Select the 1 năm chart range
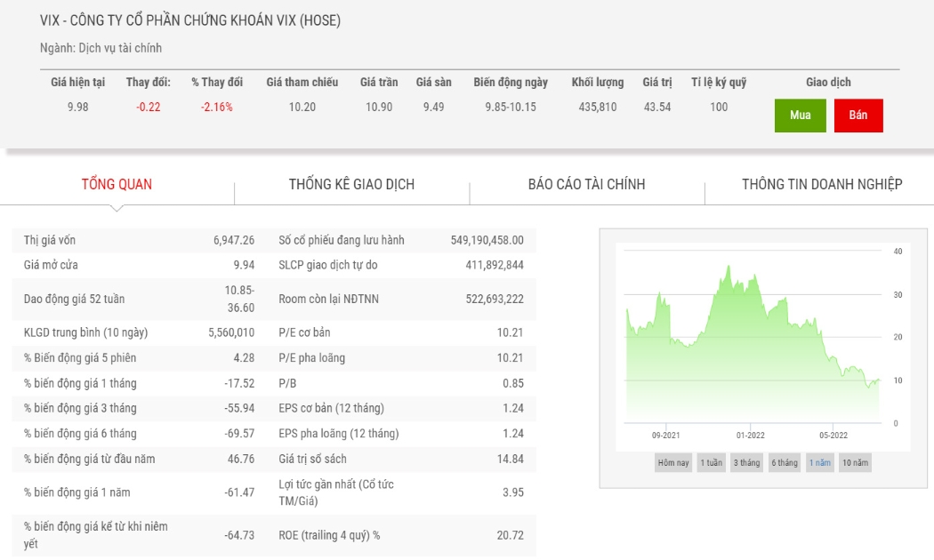Screen dimensions: 934x560 point(819,462)
